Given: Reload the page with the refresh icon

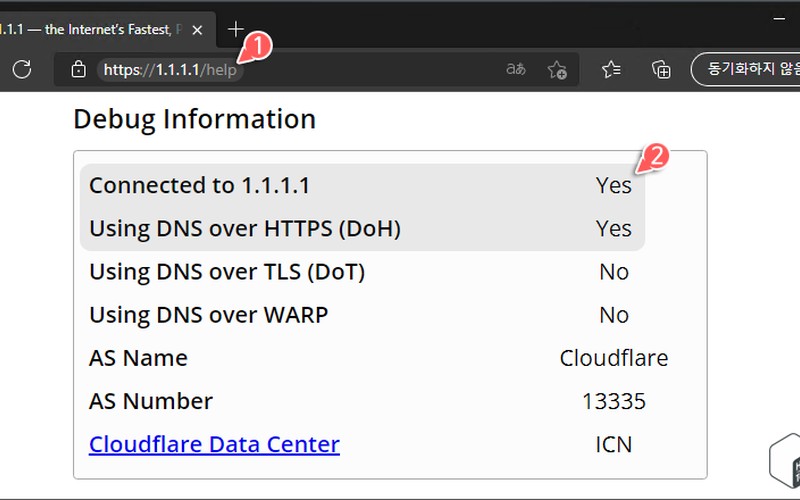Looking at the screenshot, I should click(22, 69).
